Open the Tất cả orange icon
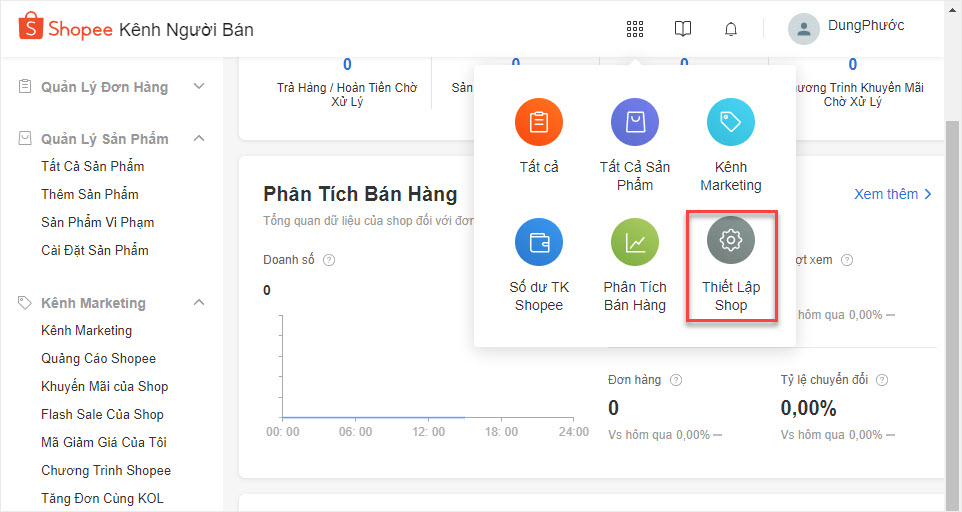Screen dimensions: 962x512 coord(539,121)
